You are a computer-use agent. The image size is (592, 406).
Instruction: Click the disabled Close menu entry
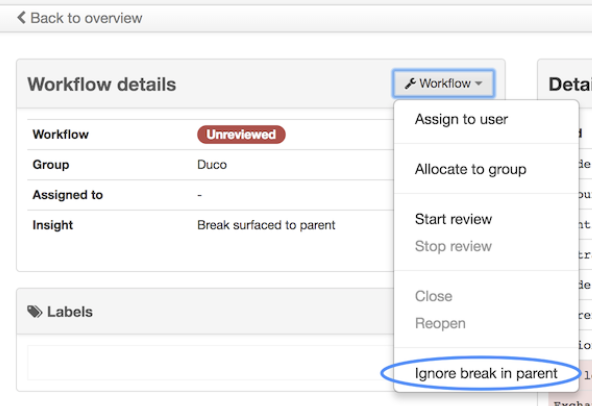coord(433,296)
